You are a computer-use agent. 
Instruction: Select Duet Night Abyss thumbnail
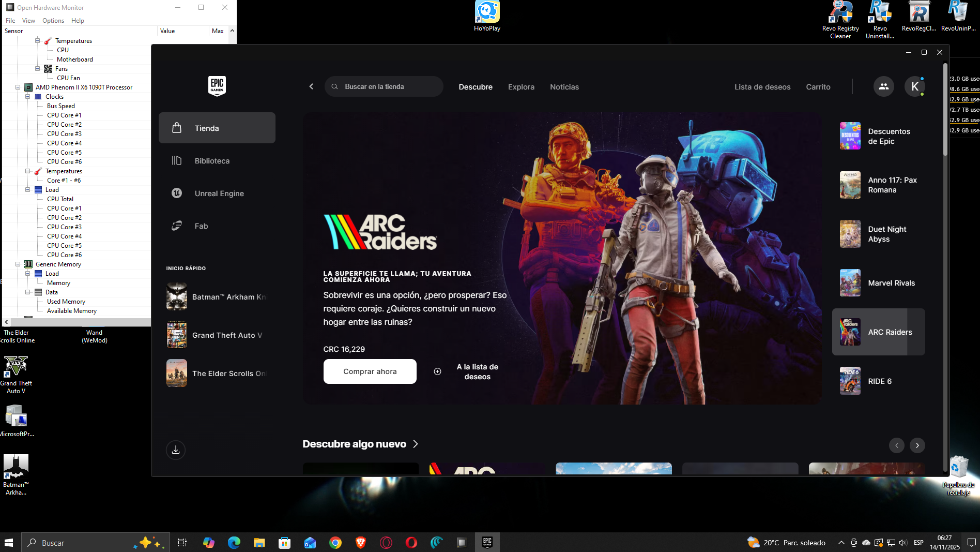850,234
